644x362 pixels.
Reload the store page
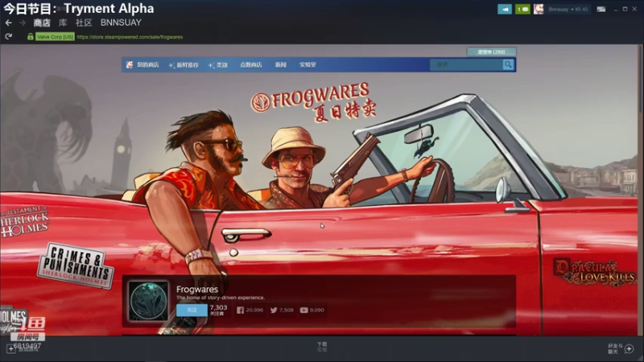click(8, 36)
